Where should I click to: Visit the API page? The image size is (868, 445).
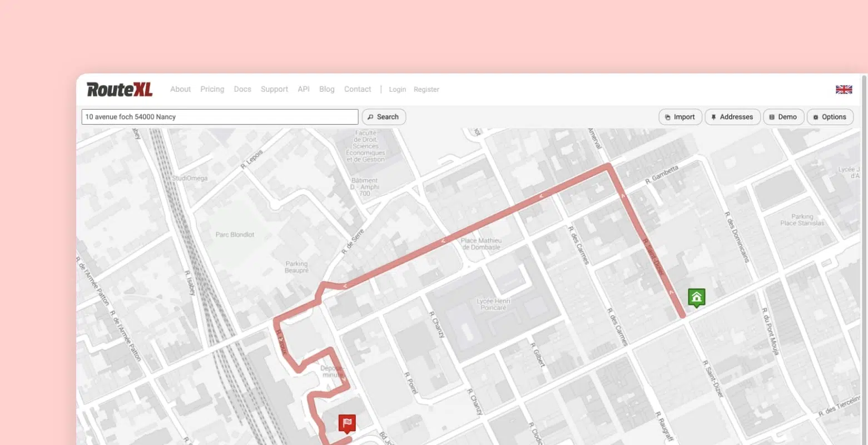click(x=304, y=89)
